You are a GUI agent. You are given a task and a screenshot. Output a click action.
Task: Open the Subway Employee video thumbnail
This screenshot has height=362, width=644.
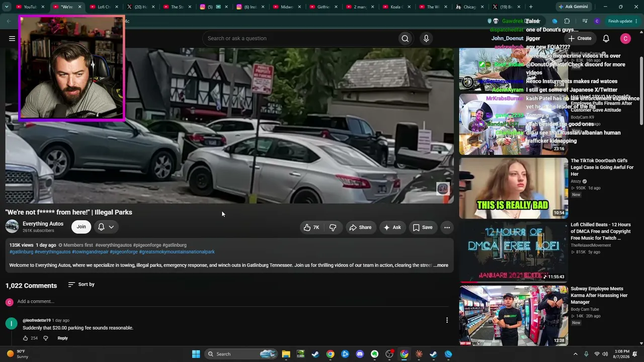[x=513, y=316]
